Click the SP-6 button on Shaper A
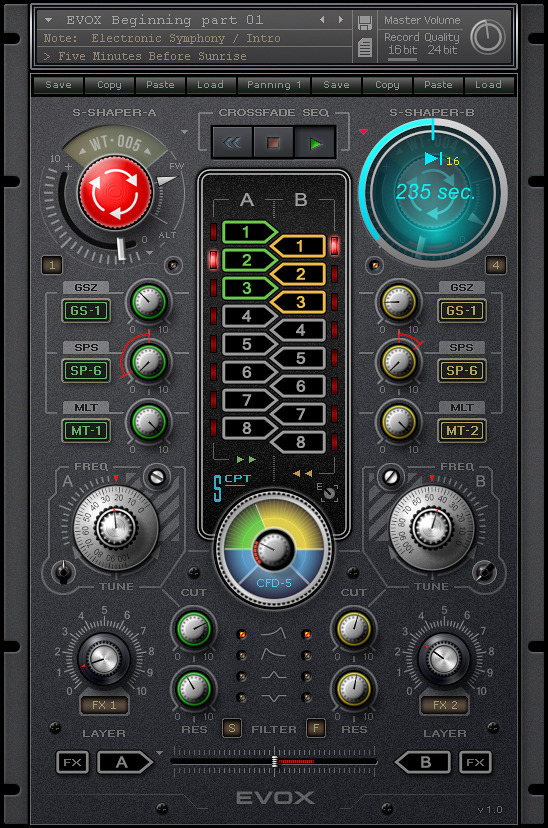 [x=86, y=371]
